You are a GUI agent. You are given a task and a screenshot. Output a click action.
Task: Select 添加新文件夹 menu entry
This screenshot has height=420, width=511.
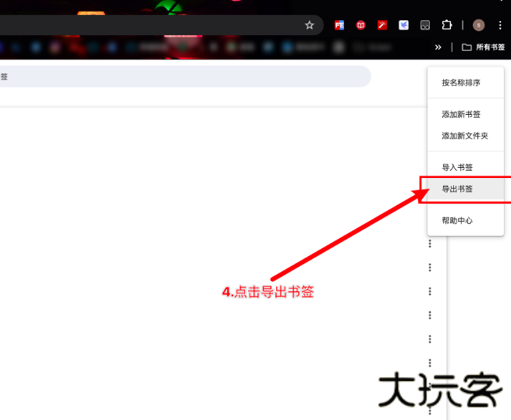coord(464,136)
